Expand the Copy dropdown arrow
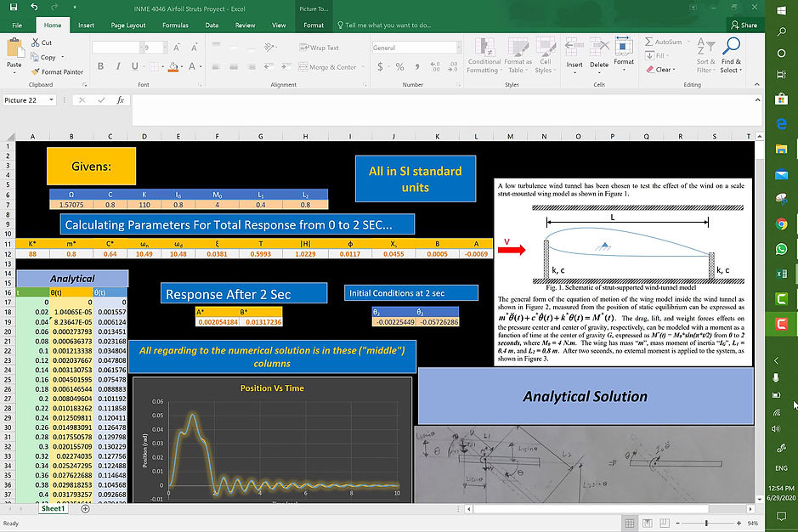Image resolution: width=798 pixels, height=532 pixels. [63, 57]
